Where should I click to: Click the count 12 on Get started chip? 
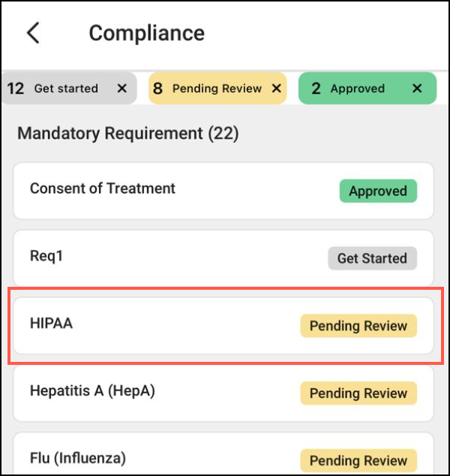point(16,89)
